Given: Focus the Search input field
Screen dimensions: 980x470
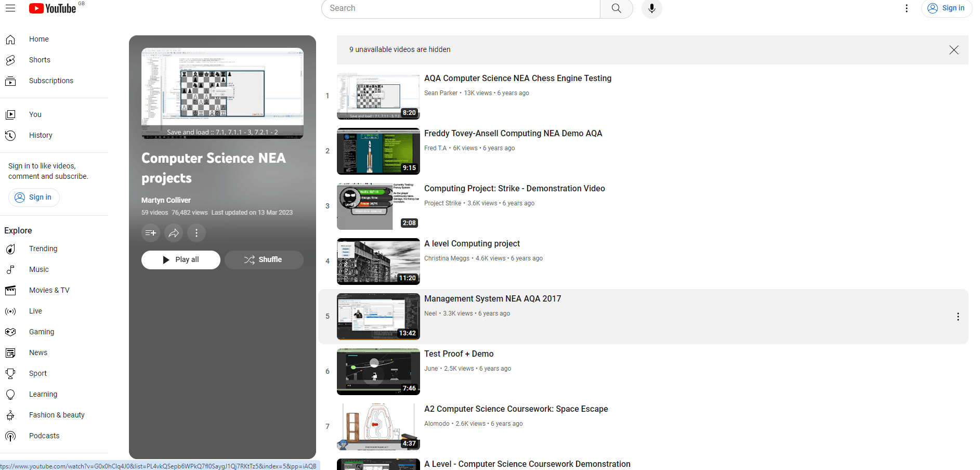Looking at the screenshot, I should 460,8.
